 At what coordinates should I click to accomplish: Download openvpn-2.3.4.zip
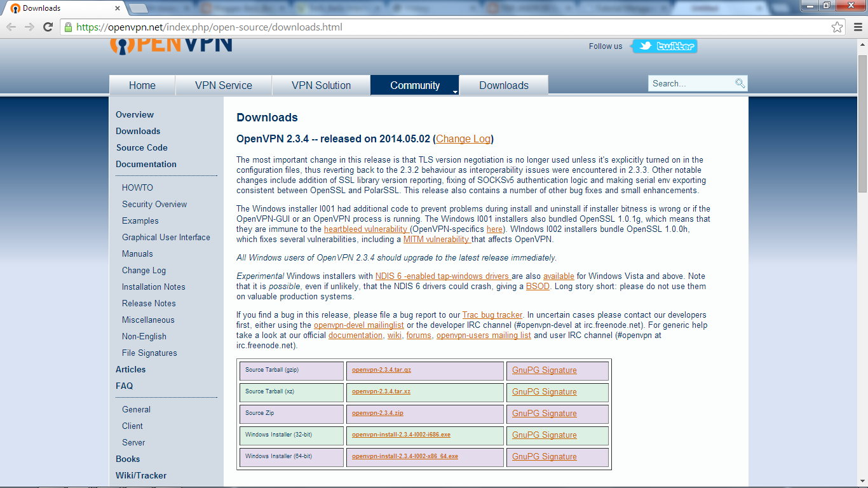pyautogui.click(x=377, y=413)
